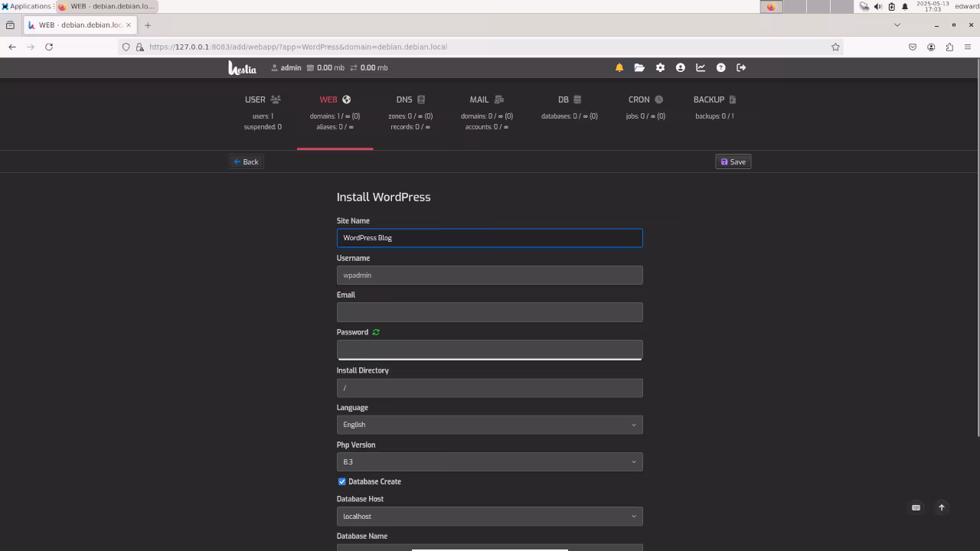Focus the Install Directory field

(489, 388)
